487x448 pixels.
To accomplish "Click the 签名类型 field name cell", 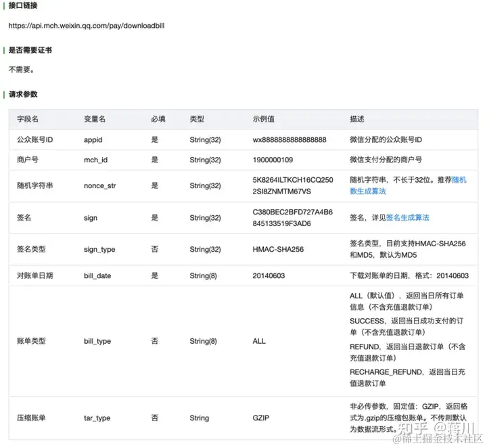I will click(x=31, y=250).
